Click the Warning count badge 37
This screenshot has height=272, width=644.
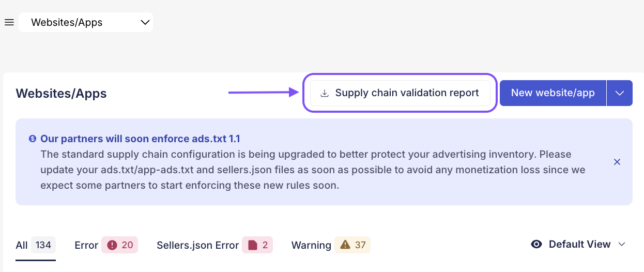point(360,245)
